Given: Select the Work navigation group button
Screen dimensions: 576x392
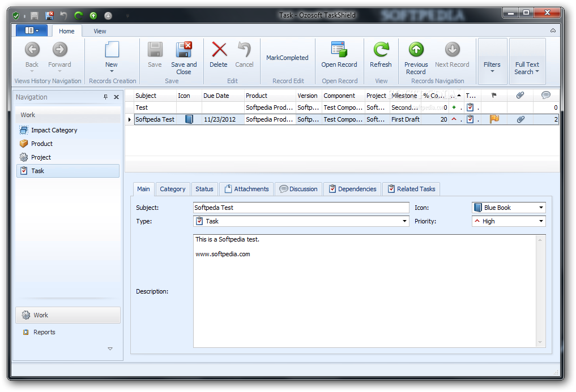Looking at the screenshot, I should pos(68,315).
